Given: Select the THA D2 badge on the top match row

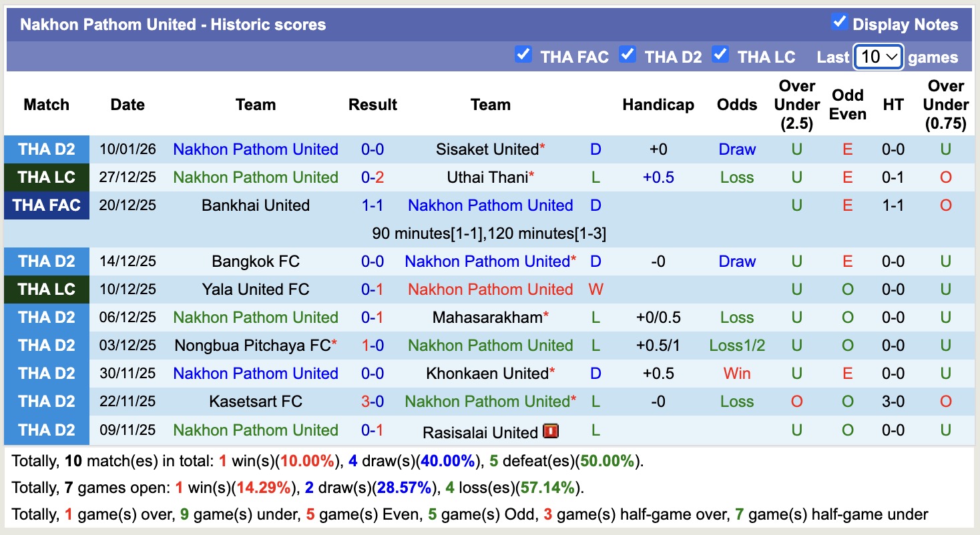Looking at the screenshot, I should coord(46,149).
